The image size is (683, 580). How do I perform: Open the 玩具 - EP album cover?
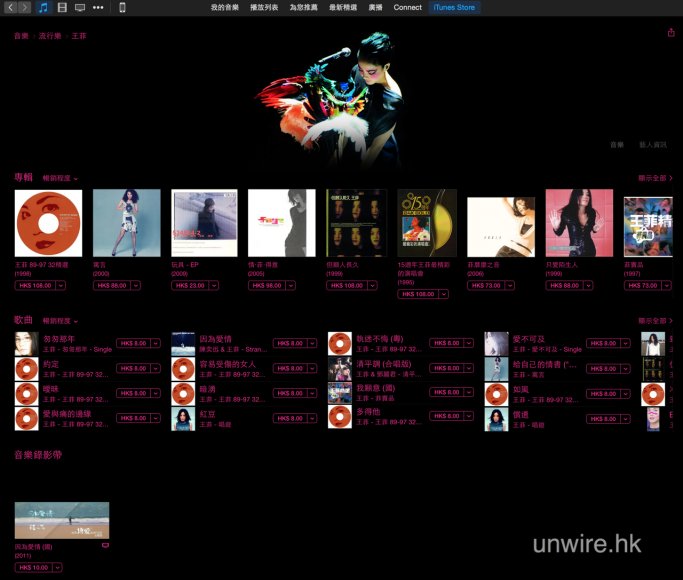(204, 223)
